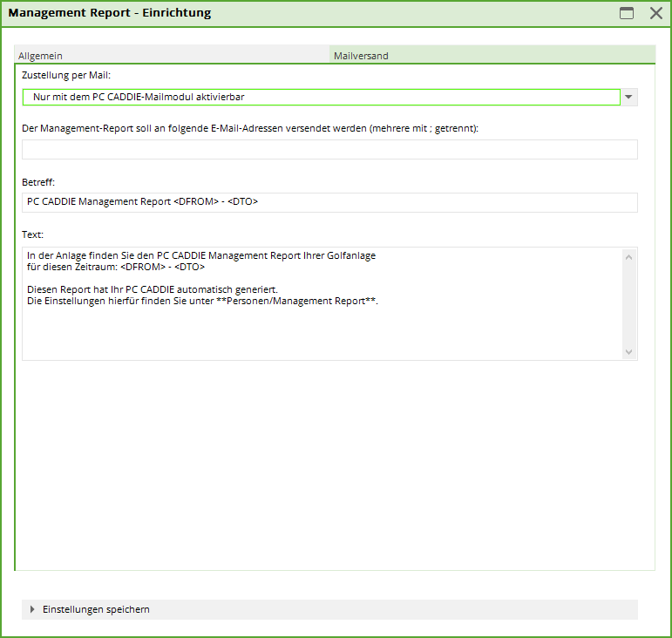Click the window title 'Management Report - Einrichtung'
The width and height of the screenshot is (672, 638).
pos(109,13)
